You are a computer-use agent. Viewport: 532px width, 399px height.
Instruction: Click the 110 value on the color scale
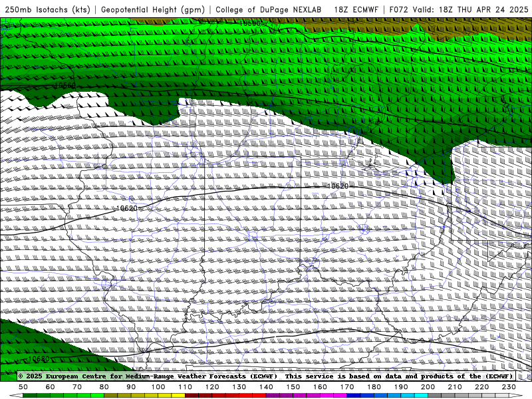[186, 387]
